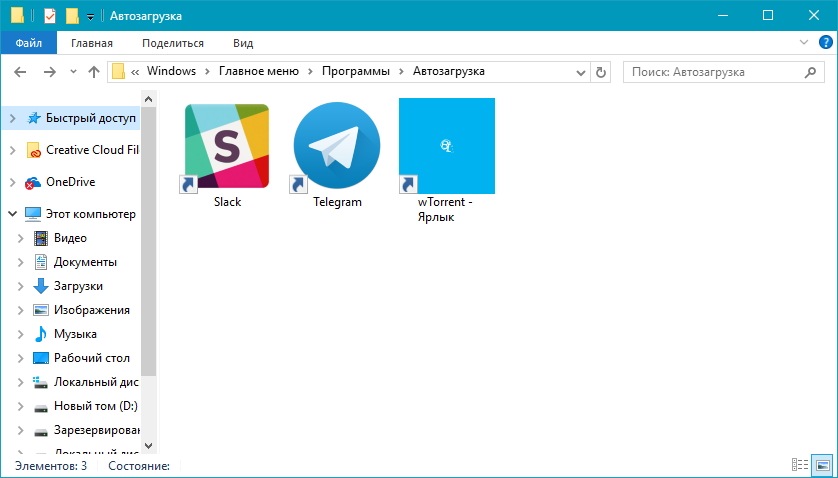Click the Этот компьютер monitor icon
This screenshot has height=478, width=838.
[33, 214]
